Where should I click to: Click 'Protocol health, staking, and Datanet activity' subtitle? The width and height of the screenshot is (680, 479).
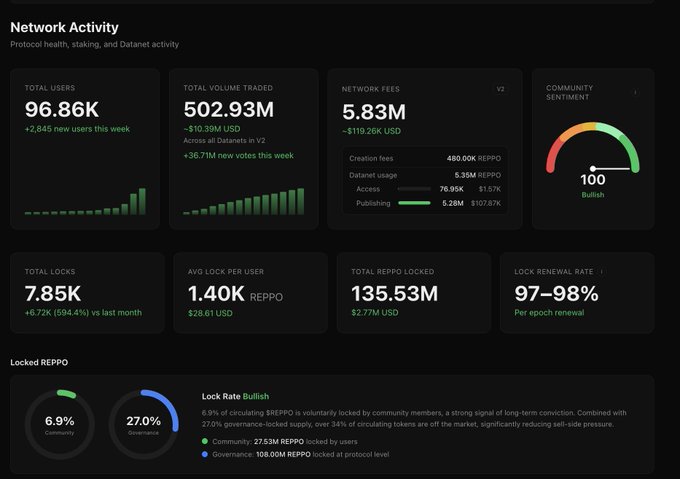pos(95,44)
